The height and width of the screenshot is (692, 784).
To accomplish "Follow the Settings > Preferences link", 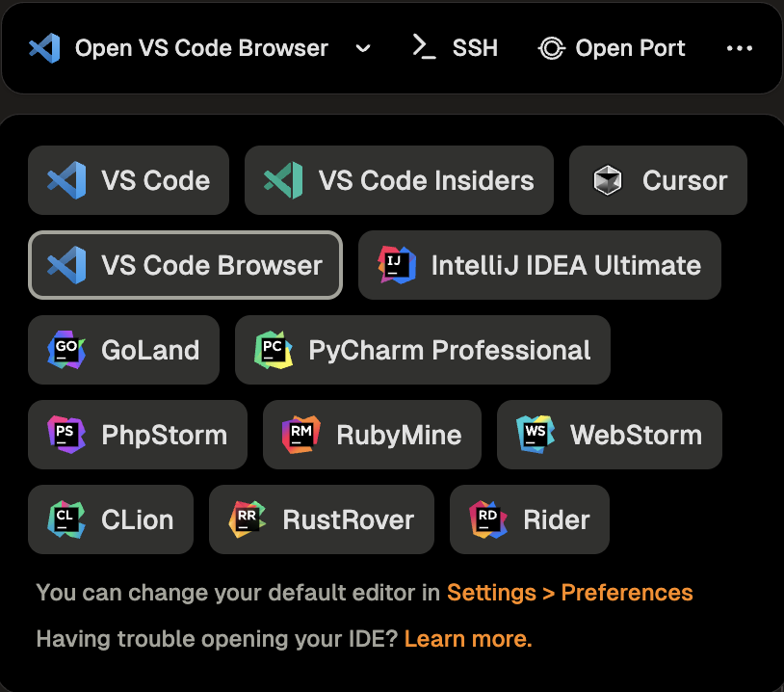I will (x=570, y=593).
